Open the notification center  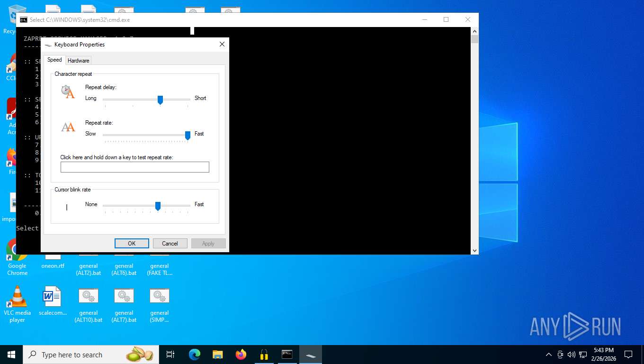point(628,355)
